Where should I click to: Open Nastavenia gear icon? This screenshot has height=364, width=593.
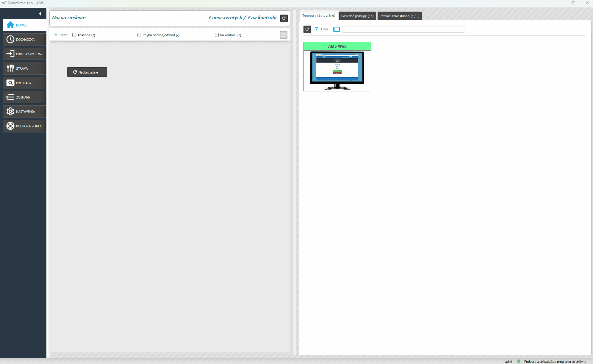point(10,111)
